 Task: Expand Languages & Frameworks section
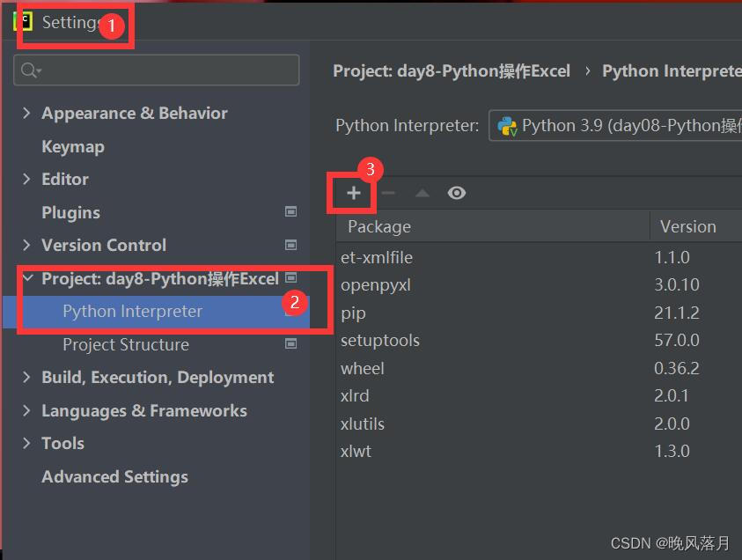(26, 410)
